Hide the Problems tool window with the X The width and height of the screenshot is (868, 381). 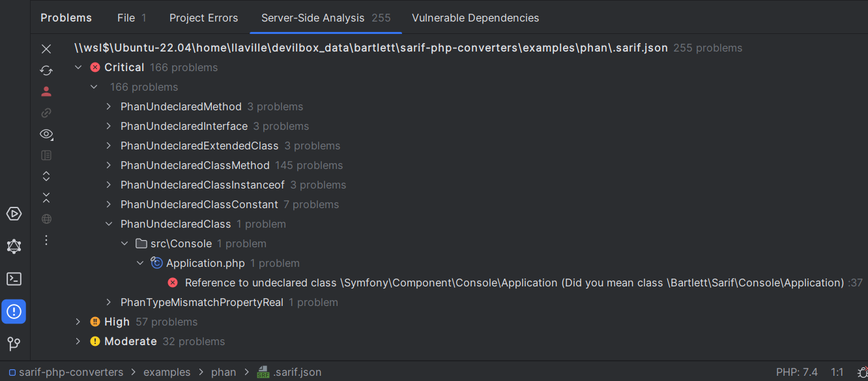(x=46, y=49)
